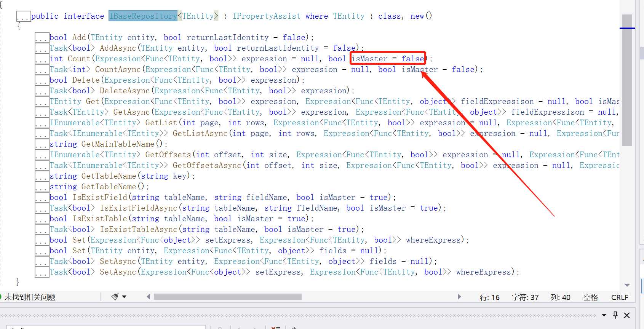The height and width of the screenshot is (329, 644).
Task: Click the fieldName parameter in IsExistField line
Action: pos(267,197)
